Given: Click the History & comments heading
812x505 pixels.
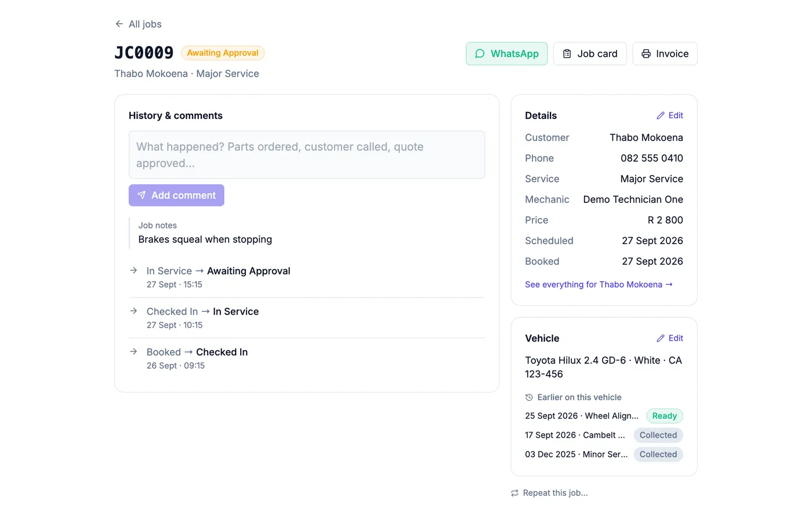Looking at the screenshot, I should 176,115.
